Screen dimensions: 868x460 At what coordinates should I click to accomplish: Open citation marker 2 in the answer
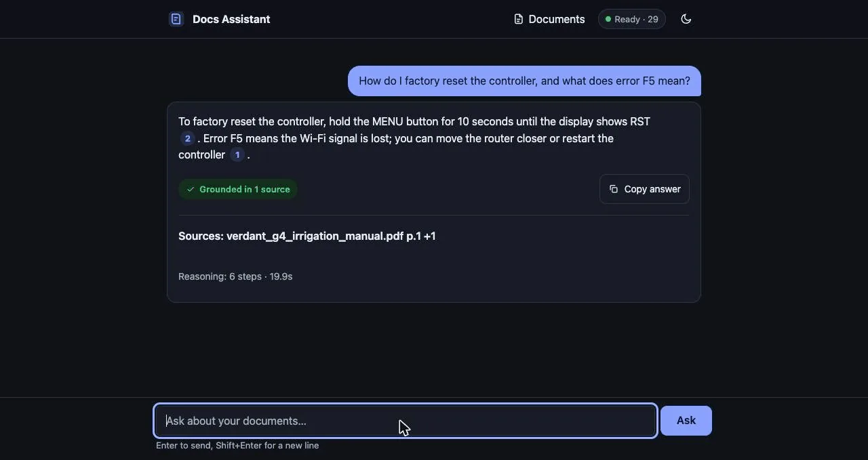pos(188,138)
